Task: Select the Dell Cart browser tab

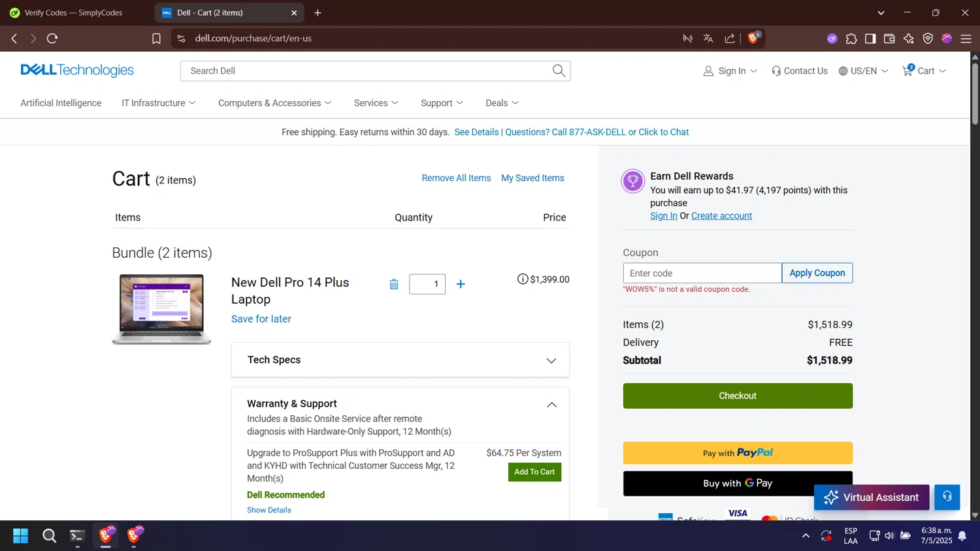Action: click(229, 12)
